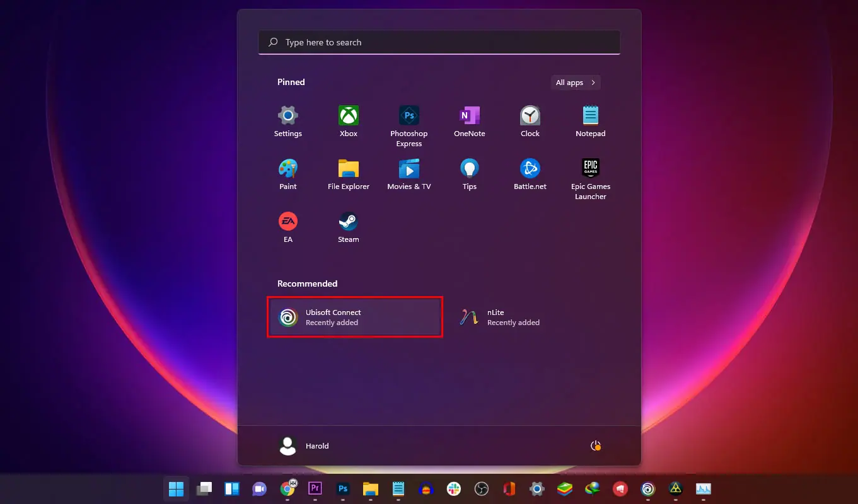The height and width of the screenshot is (504, 858).
Task: Open the Widgets panel on the taskbar
Action: (x=232, y=488)
